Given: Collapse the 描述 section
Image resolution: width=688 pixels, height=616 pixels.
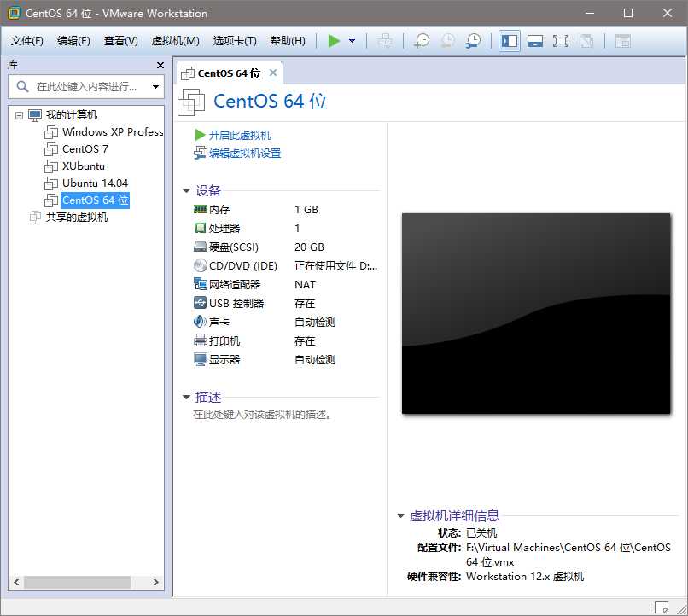Looking at the screenshot, I should tap(186, 398).
